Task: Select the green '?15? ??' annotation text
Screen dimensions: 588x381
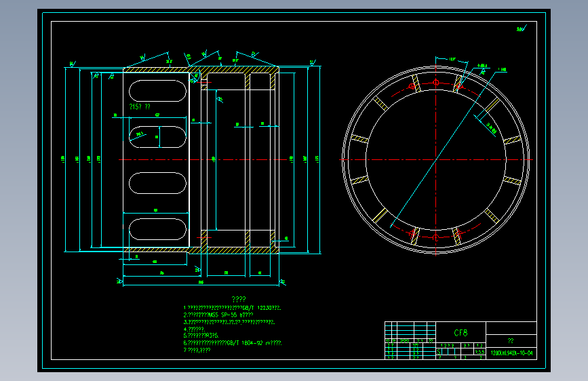Action: click(x=140, y=107)
